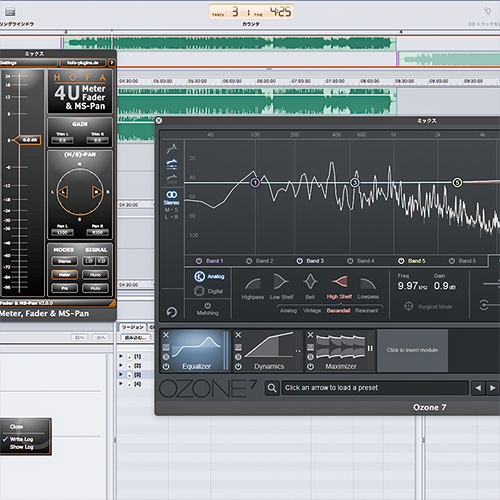Bypass the Equalizer module power button
The height and width of the screenshot is (500, 500).
click(x=166, y=367)
